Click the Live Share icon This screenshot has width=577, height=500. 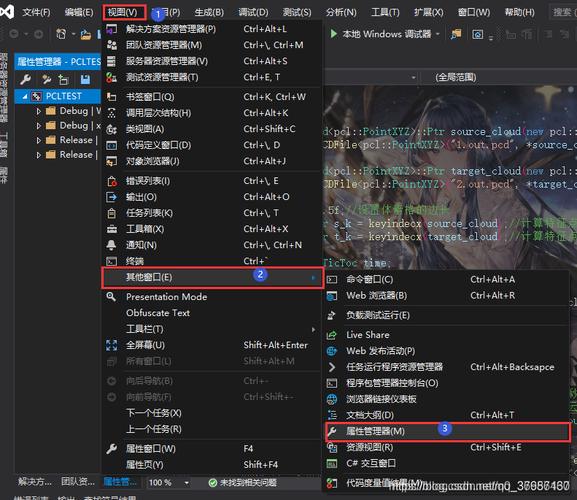click(x=332, y=335)
